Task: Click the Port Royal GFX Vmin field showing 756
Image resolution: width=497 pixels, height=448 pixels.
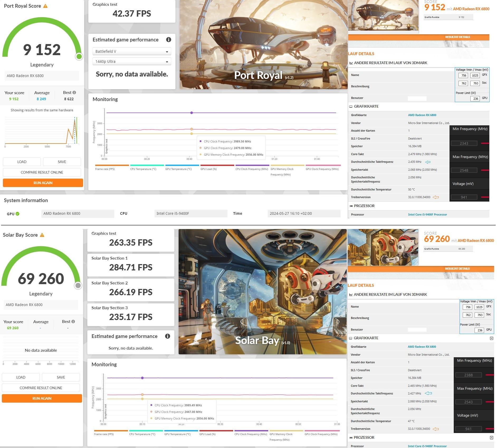Action: [x=464, y=75]
